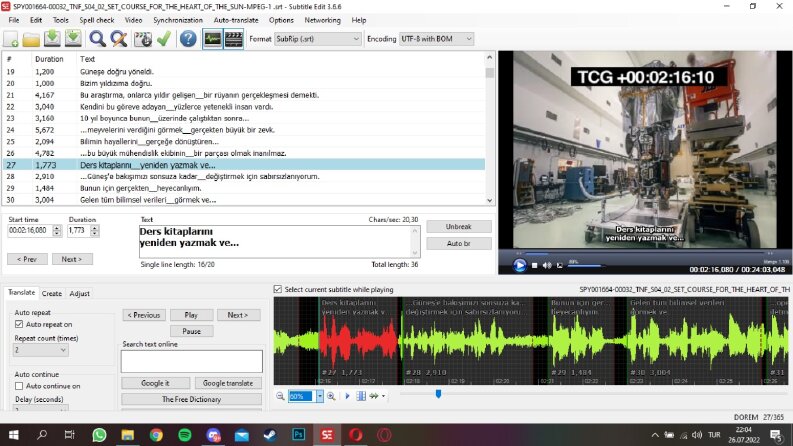The width and height of the screenshot is (793, 446).
Task: Switch to the Adjust tab
Action: click(x=79, y=293)
